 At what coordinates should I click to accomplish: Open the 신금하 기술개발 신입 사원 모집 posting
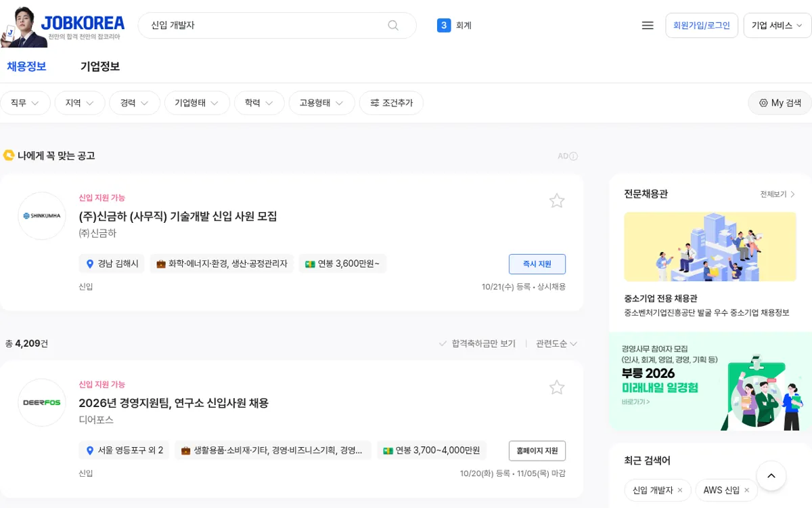click(x=178, y=216)
